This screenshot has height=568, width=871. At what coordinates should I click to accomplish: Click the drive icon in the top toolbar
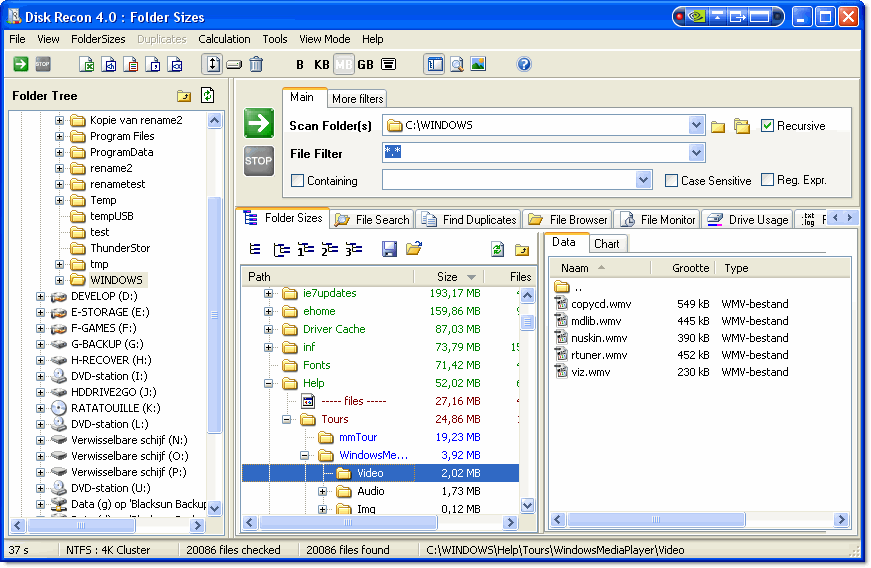(x=234, y=65)
